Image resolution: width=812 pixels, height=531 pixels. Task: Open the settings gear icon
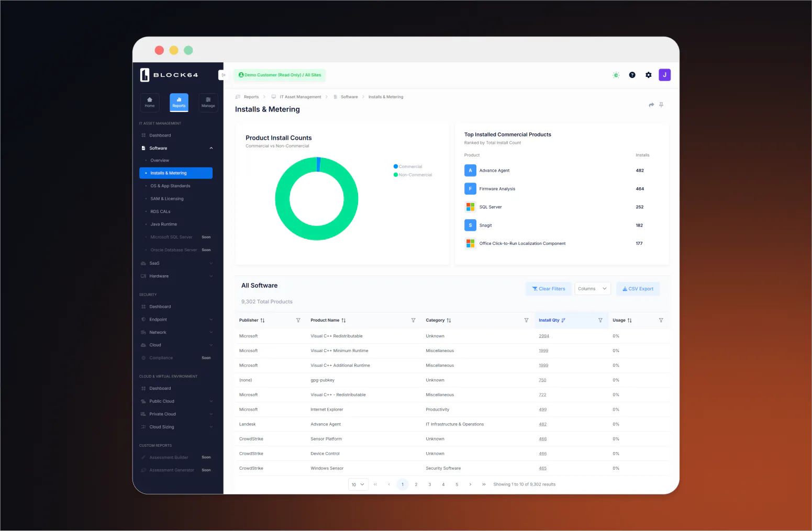click(x=649, y=75)
